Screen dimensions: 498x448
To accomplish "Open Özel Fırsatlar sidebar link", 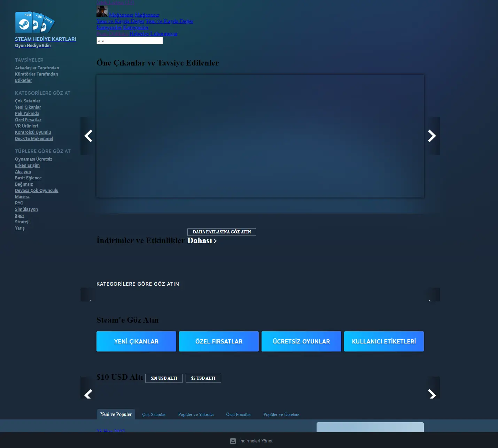I will (x=28, y=120).
